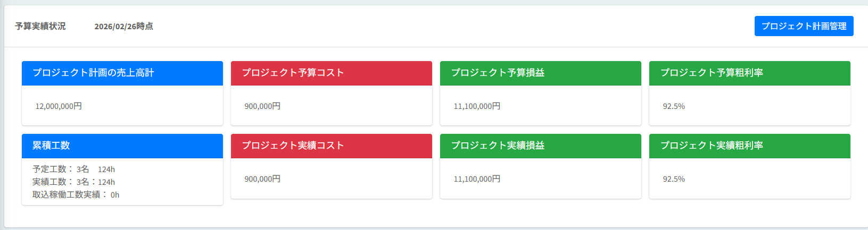Click the 11,100,000円 value under プロジェクト予算損益
The image size is (868, 230).
tap(477, 106)
